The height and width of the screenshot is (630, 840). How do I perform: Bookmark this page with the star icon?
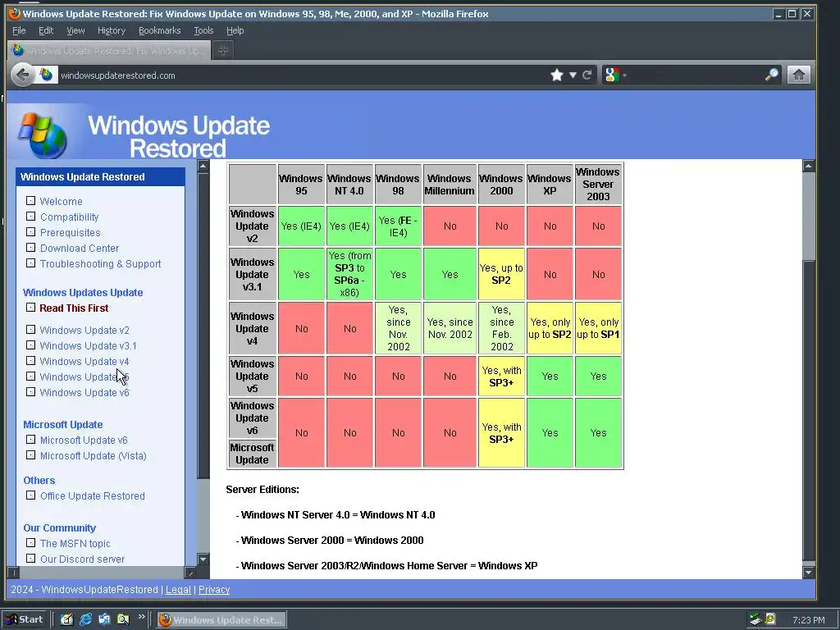(557, 75)
